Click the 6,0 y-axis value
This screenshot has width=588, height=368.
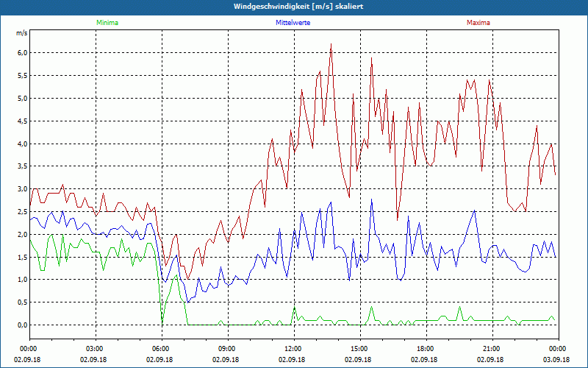coord(23,53)
